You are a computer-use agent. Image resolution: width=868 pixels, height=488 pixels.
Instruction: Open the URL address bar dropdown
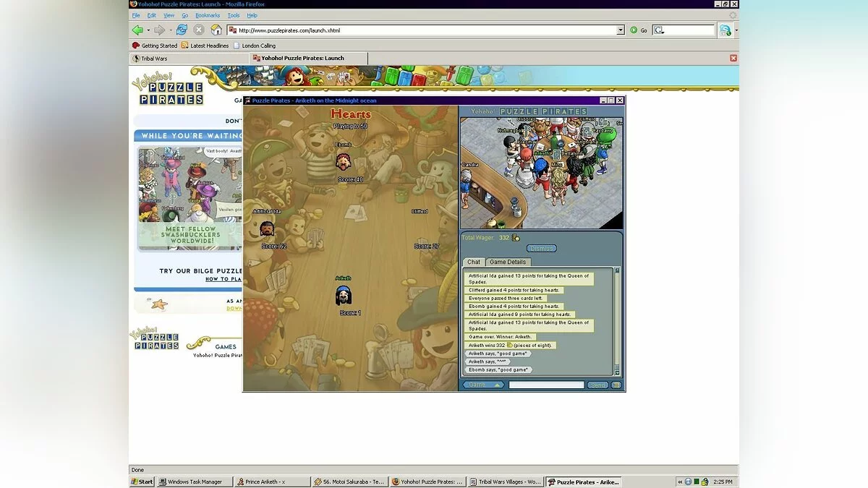(x=621, y=30)
